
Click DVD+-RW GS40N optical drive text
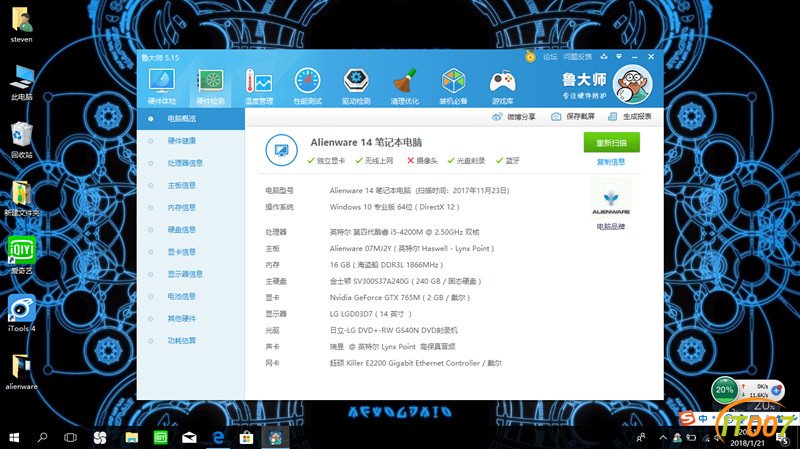click(x=394, y=331)
